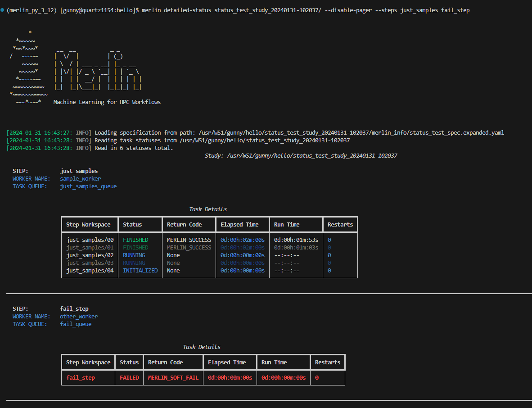Click RUNNING status for just_samples/02
The image size is (532, 408).
click(134, 255)
